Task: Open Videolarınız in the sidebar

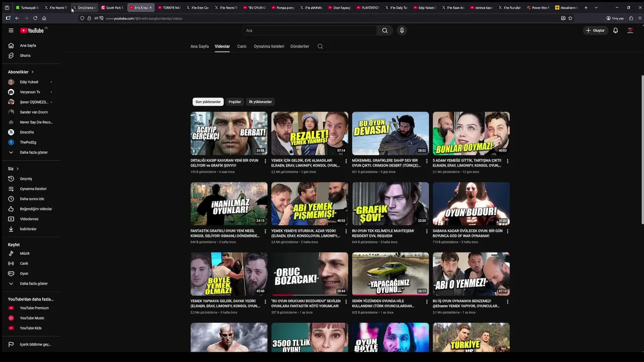Action: (x=30, y=219)
